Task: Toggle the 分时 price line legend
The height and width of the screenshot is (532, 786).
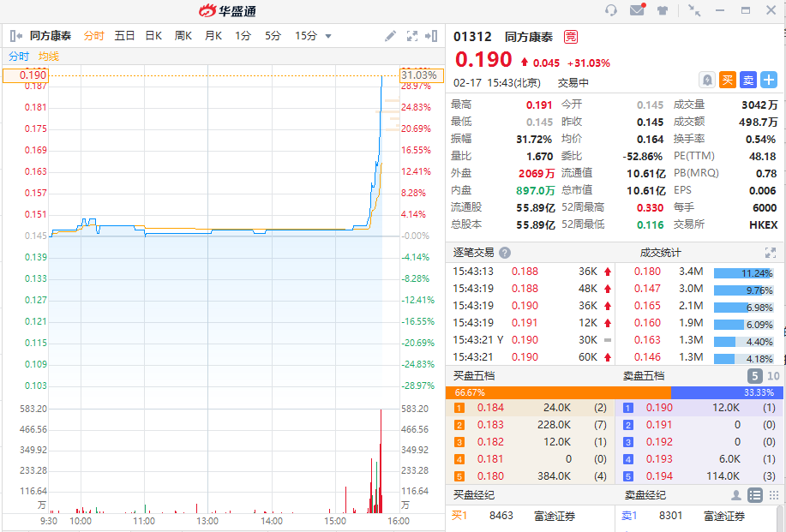Action: (x=19, y=57)
